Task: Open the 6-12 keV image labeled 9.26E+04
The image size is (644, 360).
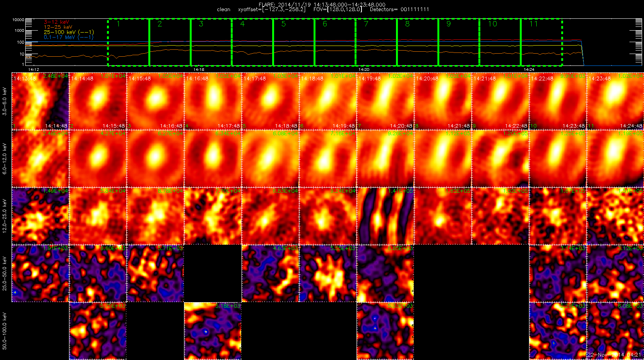Action: pyautogui.click(x=385, y=159)
